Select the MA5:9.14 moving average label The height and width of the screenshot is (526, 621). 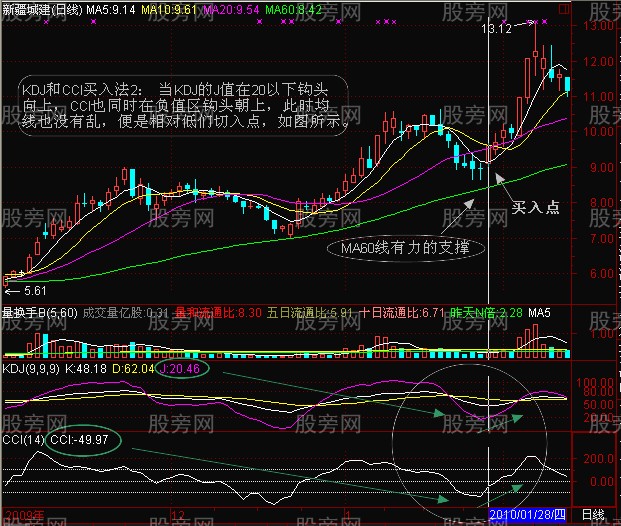(110, 10)
